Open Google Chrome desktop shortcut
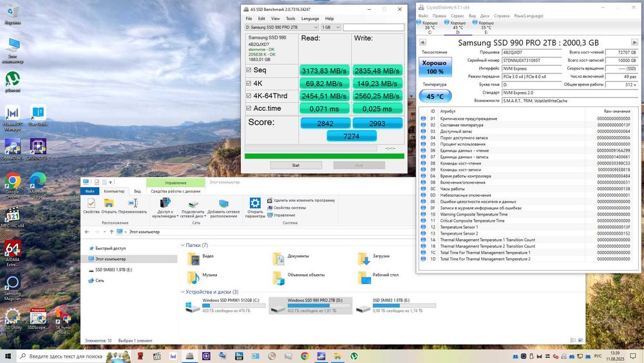This screenshot has width=644, height=363. [13, 185]
